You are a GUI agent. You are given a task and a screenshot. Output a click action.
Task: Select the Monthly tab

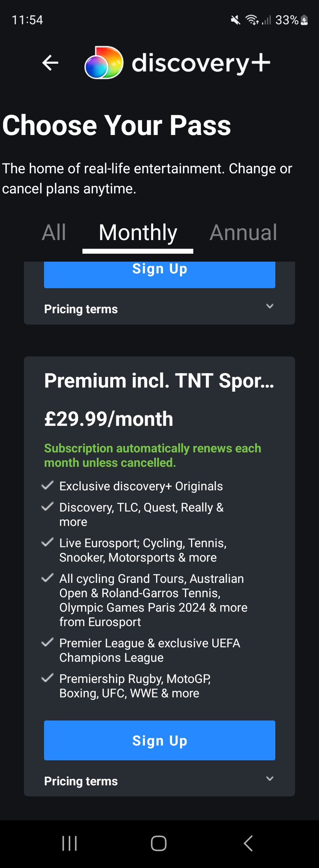click(x=137, y=232)
